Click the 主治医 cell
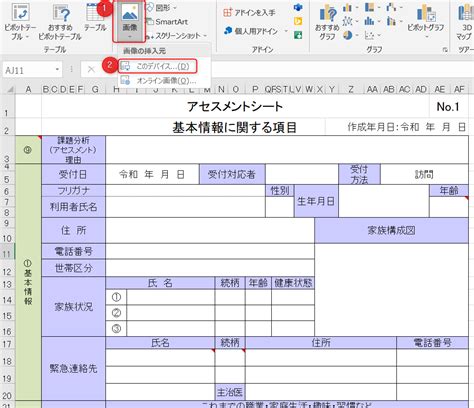 click(230, 392)
